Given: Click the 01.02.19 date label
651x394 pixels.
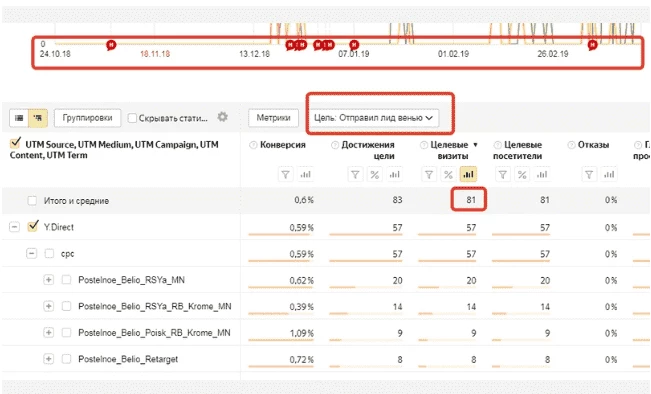Looking at the screenshot, I should [453, 54].
